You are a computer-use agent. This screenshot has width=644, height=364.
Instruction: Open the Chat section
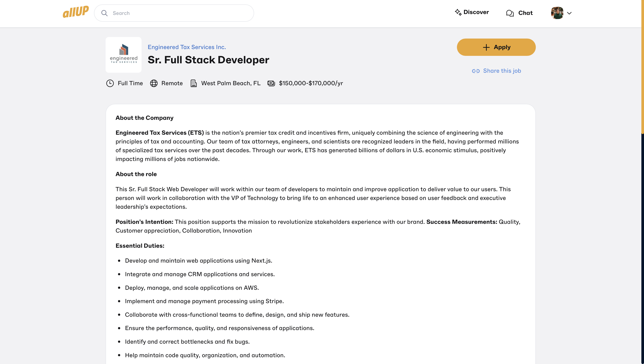click(x=525, y=13)
